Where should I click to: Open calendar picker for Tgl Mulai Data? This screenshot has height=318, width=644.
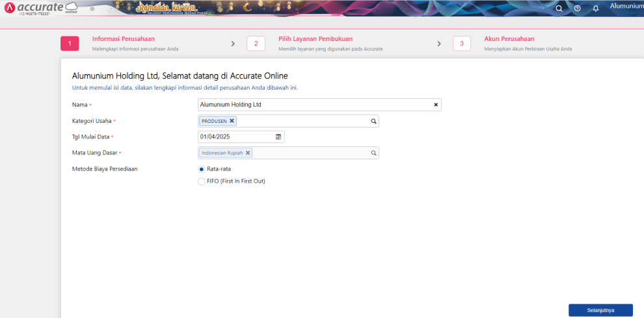tap(278, 137)
